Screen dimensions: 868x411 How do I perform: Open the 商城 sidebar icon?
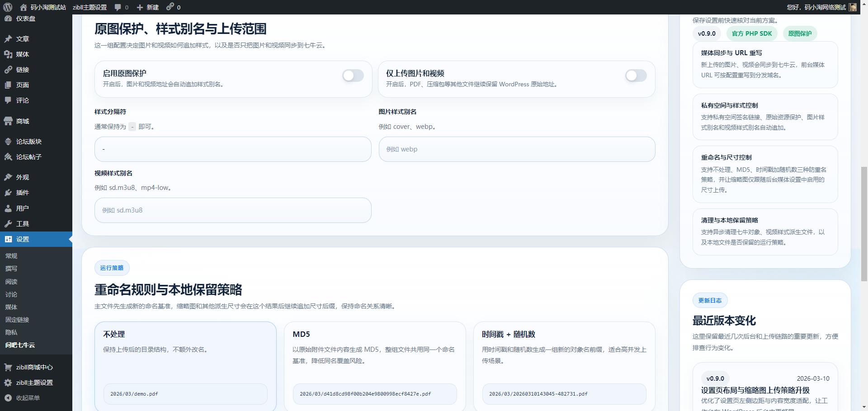[x=8, y=121]
